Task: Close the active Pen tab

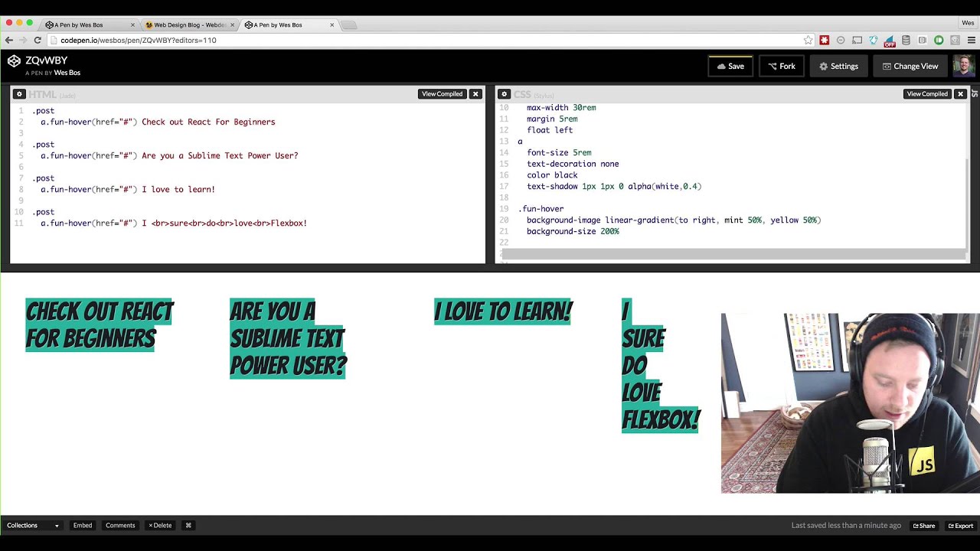Action: [332, 25]
